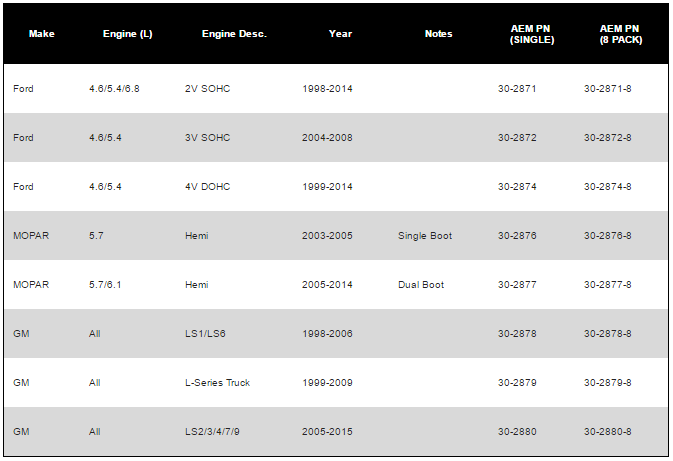Select the 3V SOHC engine description
Viewport: 673px width, 461px height.
click(208, 138)
